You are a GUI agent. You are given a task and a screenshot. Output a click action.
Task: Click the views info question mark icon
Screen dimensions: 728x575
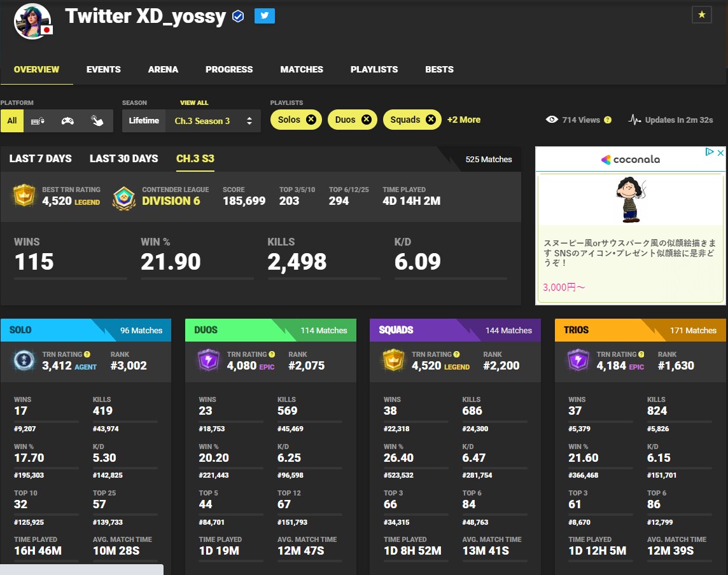[608, 120]
